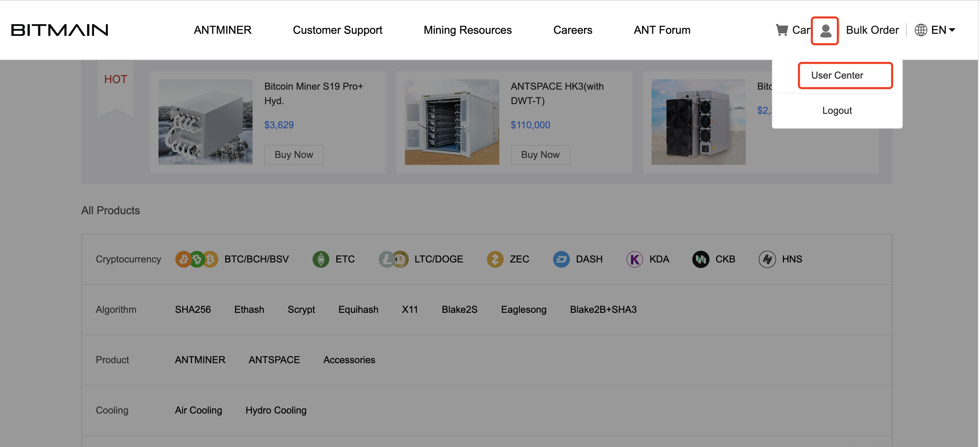Filter by X11 algorithm
The width and height of the screenshot is (980, 447).
pos(410,309)
